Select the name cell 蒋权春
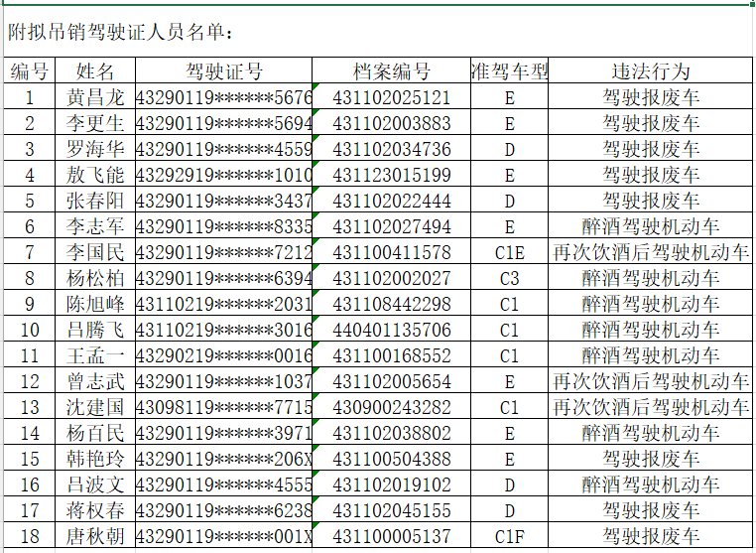Screen dimensions: 756x553 [95, 510]
